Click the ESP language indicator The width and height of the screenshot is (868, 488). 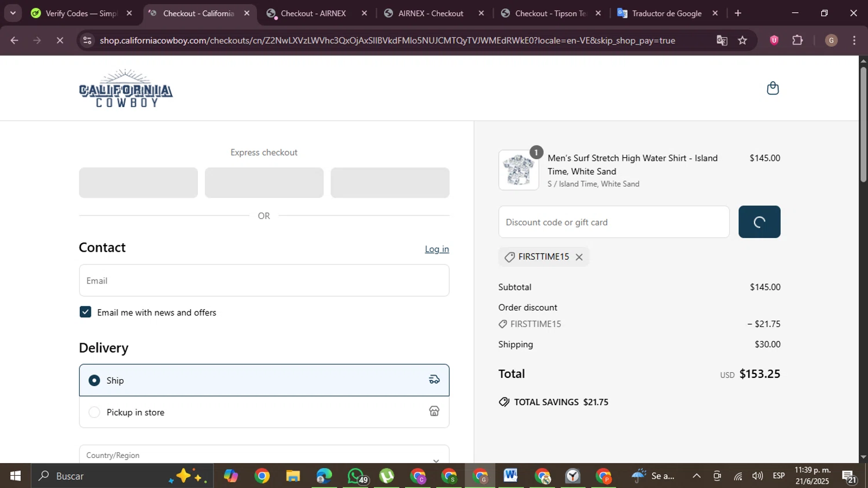tap(779, 476)
